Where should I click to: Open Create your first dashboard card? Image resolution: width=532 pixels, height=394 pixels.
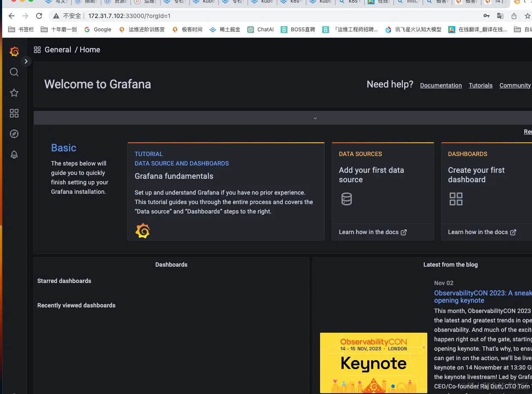[x=487, y=192]
